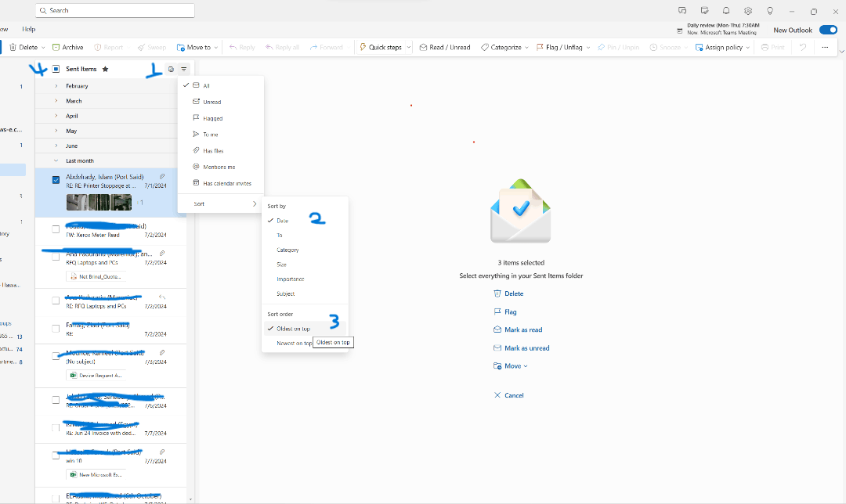This screenshot has width=846, height=504.
Task: Select Newest on top sort order
Action: pos(291,343)
